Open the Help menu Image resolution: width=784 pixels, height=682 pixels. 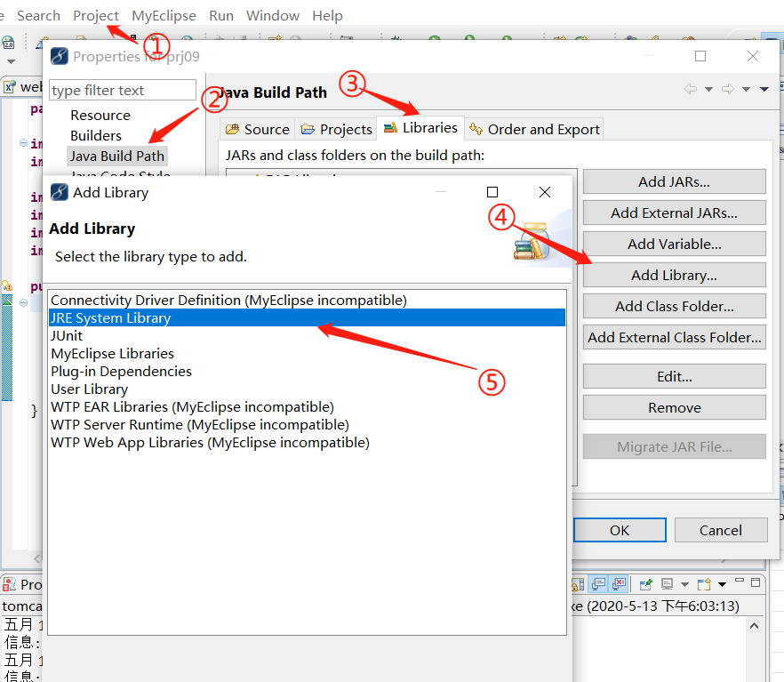[x=327, y=16]
